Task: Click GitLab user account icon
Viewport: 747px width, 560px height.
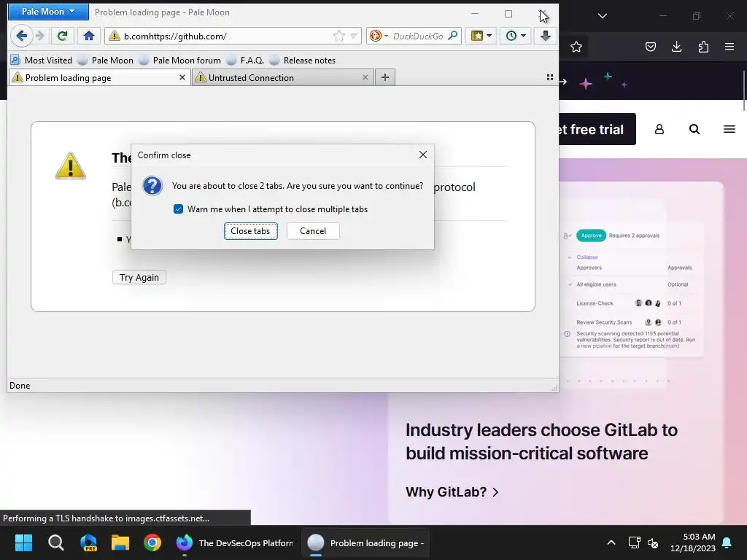Action: [x=659, y=129]
